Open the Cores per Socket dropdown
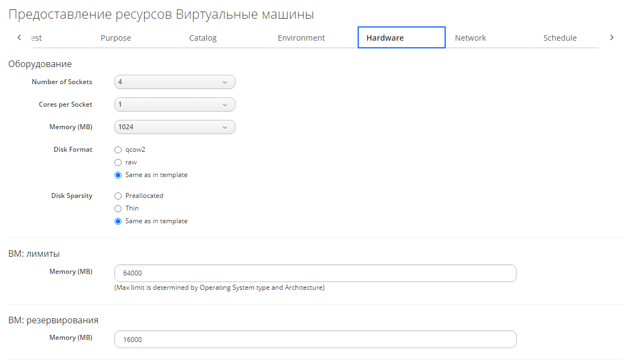Viewport: 630px width, 364px height. point(174,104)
